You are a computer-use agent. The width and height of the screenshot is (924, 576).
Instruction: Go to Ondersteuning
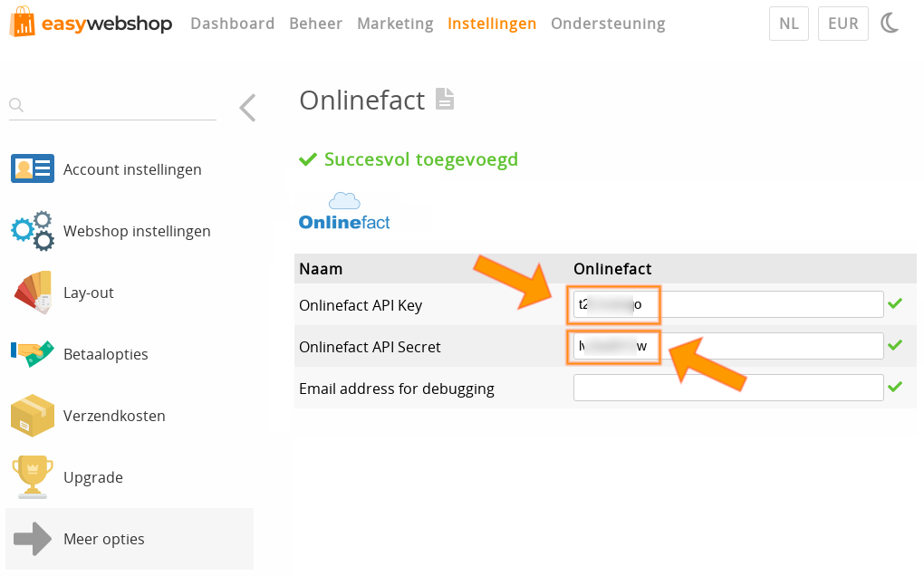pyautogui.click(x=608, y=24)
